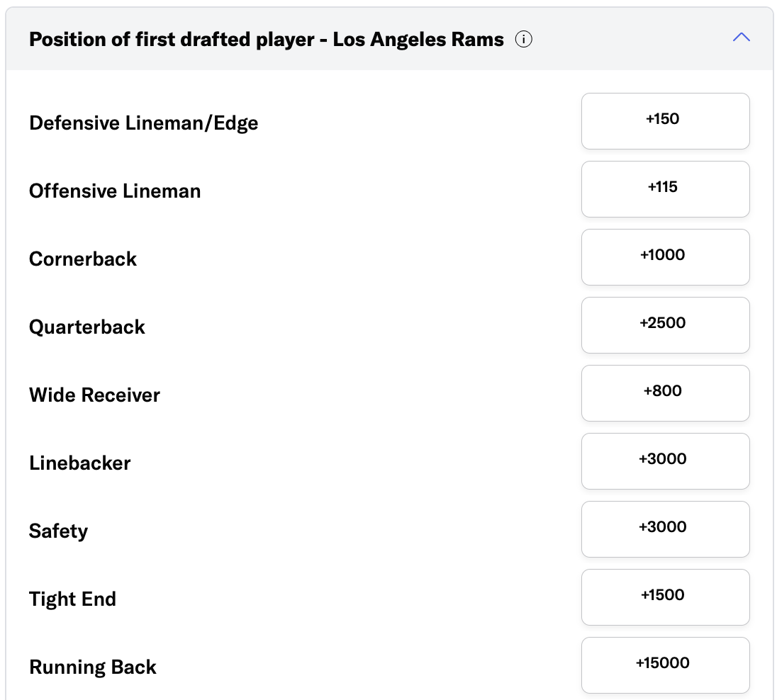The width and height of the screenshot is (777, 700).
Task: Click the Wide Receiver label text
Action: [x=94, y=395]
